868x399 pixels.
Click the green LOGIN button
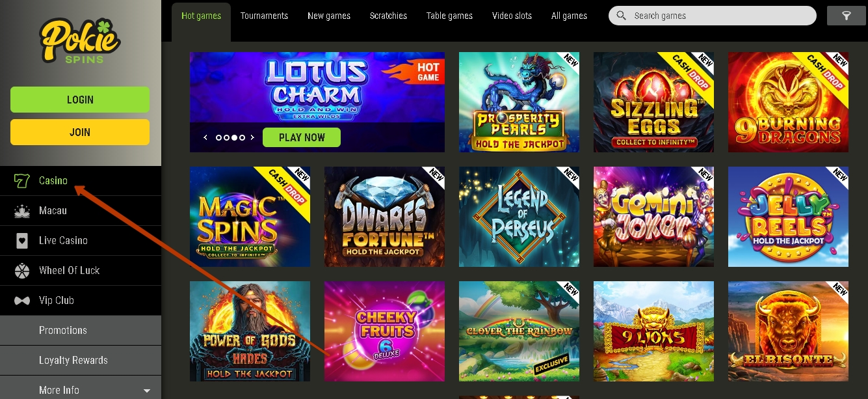pyautogui.click(x=80, y=100)
